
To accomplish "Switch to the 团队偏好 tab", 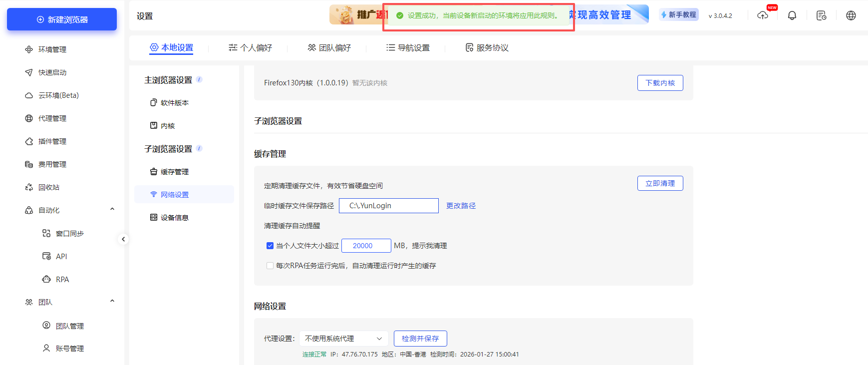I will pos(329,47).
